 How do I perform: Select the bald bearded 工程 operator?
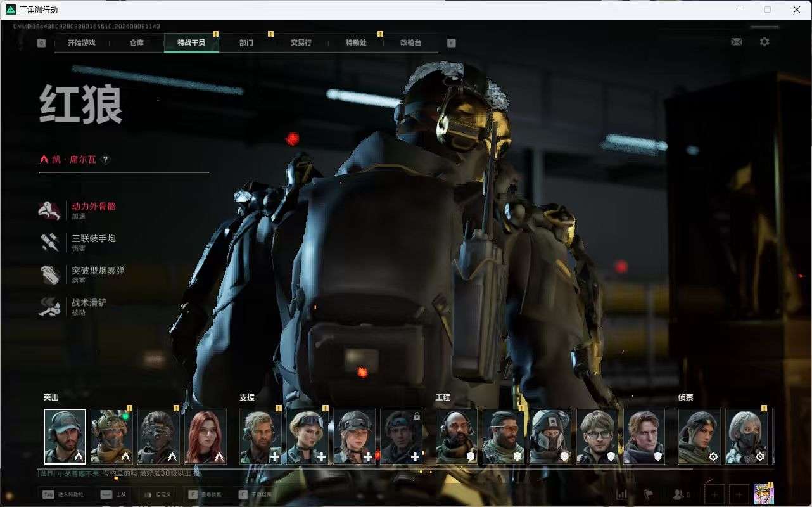tap(457, 436)
